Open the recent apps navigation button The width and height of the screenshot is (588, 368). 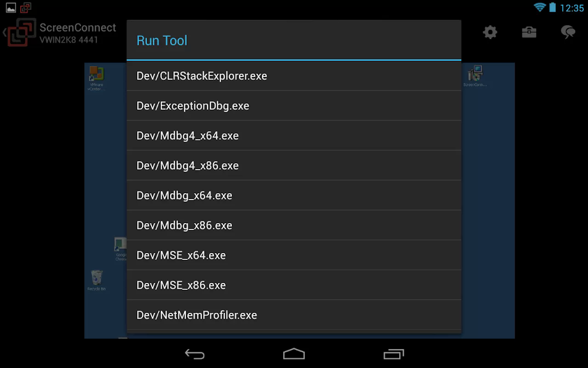pyautogui.click(x=393, y=354)
